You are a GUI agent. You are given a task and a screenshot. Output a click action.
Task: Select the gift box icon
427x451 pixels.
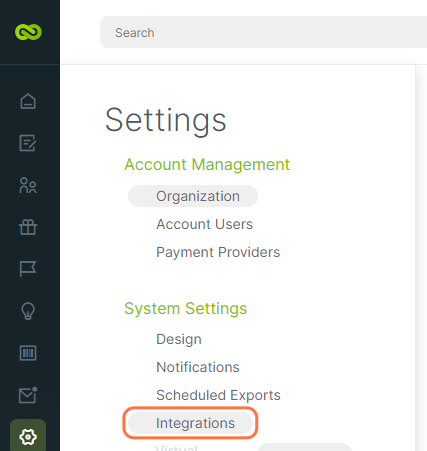tap(28, 227)
